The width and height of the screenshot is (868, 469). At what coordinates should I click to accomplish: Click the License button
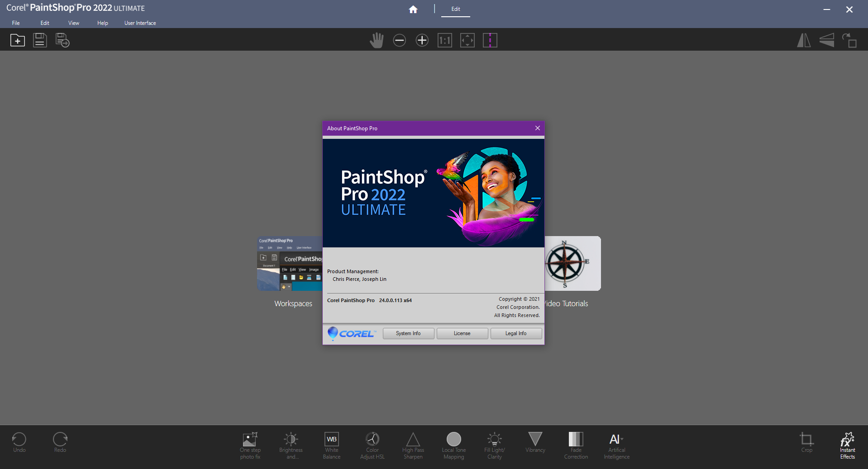462,333
